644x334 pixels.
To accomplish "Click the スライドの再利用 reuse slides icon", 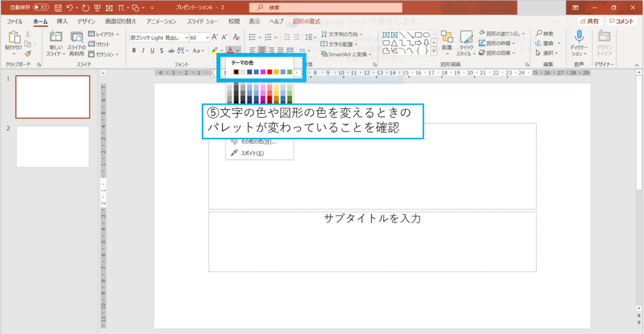I will pyautogui.click(x=77, y=37).
